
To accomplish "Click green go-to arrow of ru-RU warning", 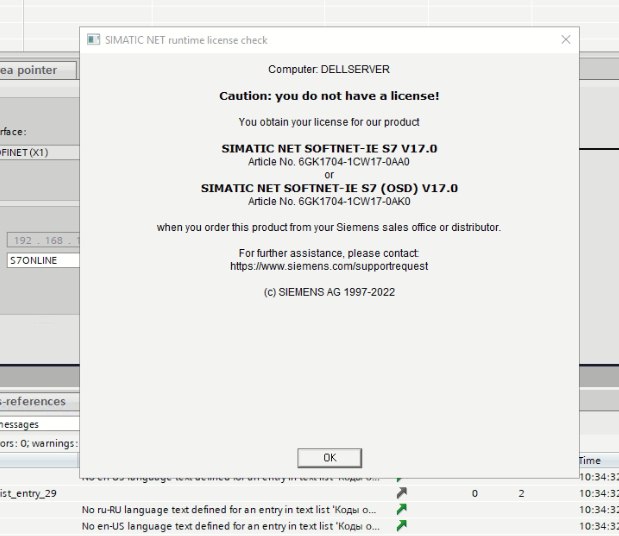I will click(x=401, y=509).
